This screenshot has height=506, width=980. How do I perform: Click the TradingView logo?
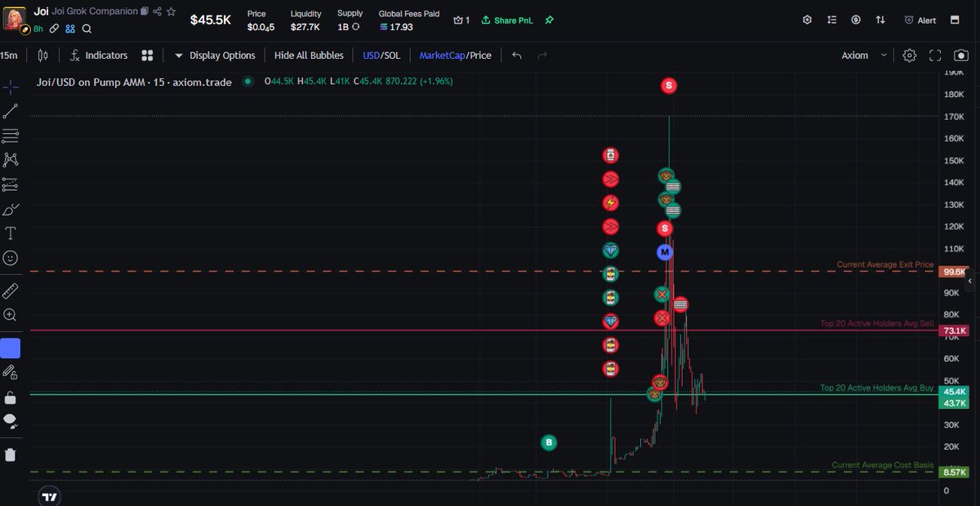tap(49, 496)
